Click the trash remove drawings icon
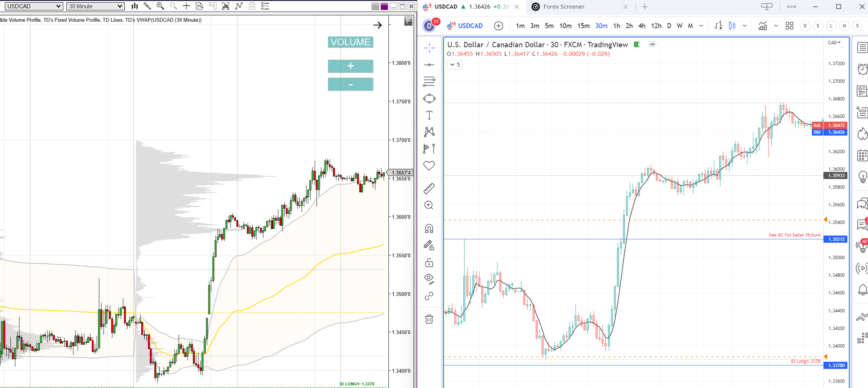 pyautogui.click(x=429, y=319)
